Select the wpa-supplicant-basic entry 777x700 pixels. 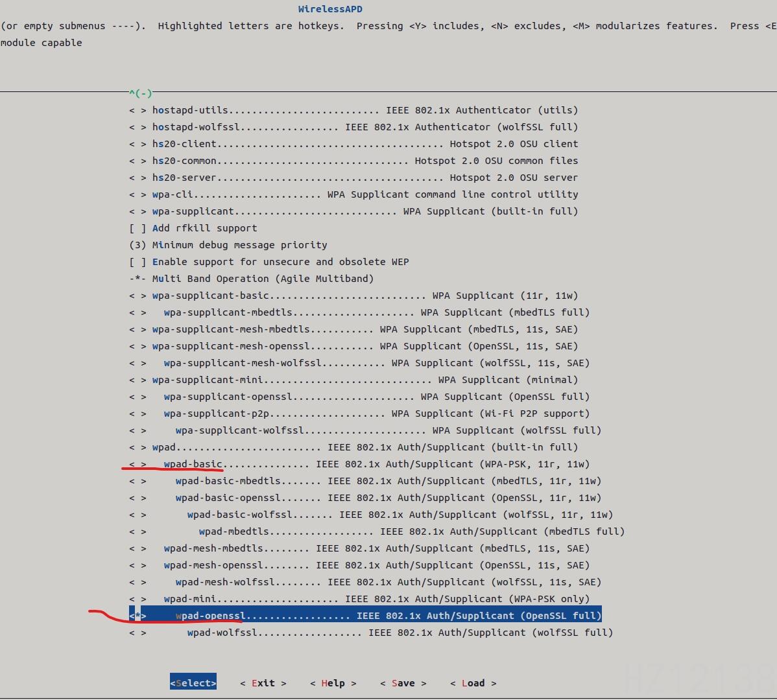pos(353,295)
